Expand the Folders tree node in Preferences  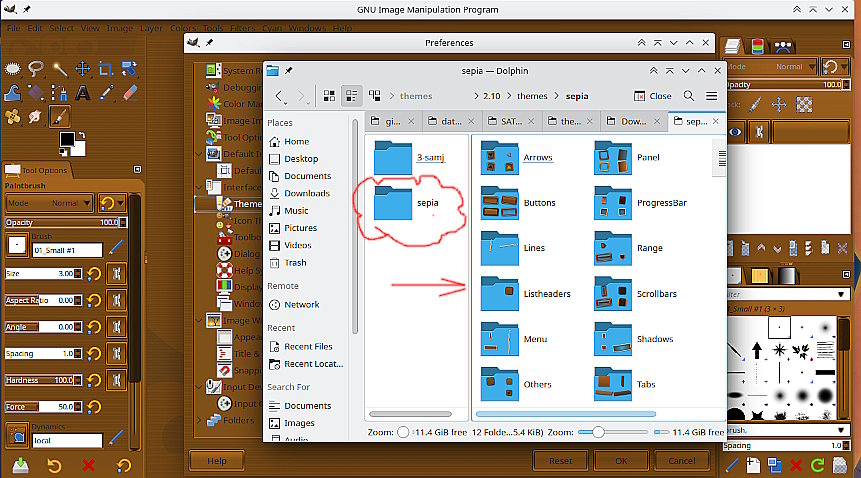199,420
